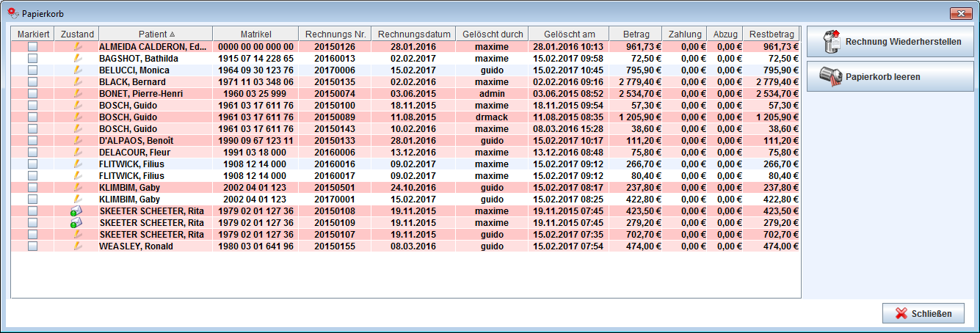Sort table by Gelöscht am column
Screen dimensions: 980x333
point(569,34)
